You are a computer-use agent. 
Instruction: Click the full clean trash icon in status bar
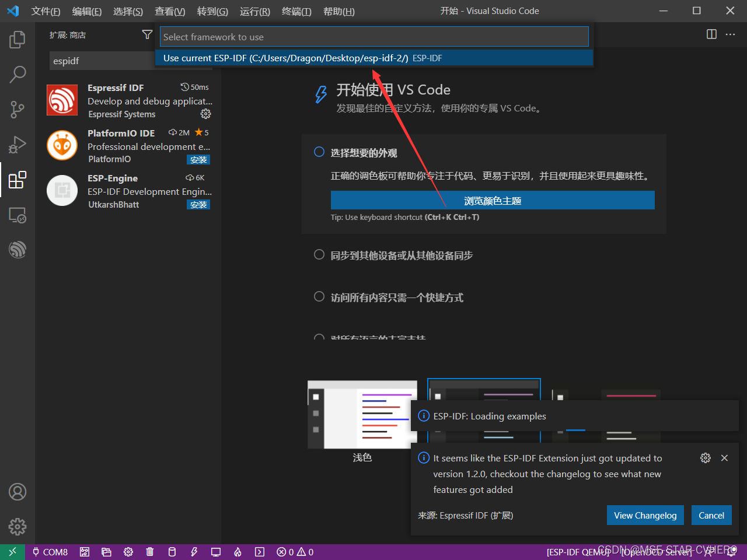pyautogui.click(x=150, y=552)
